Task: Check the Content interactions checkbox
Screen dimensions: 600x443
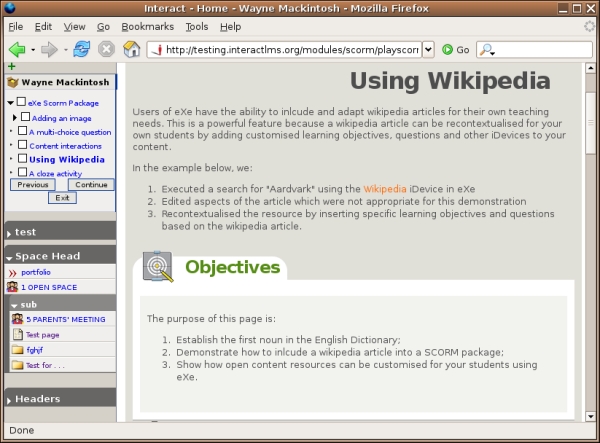Action: [23, 145]
